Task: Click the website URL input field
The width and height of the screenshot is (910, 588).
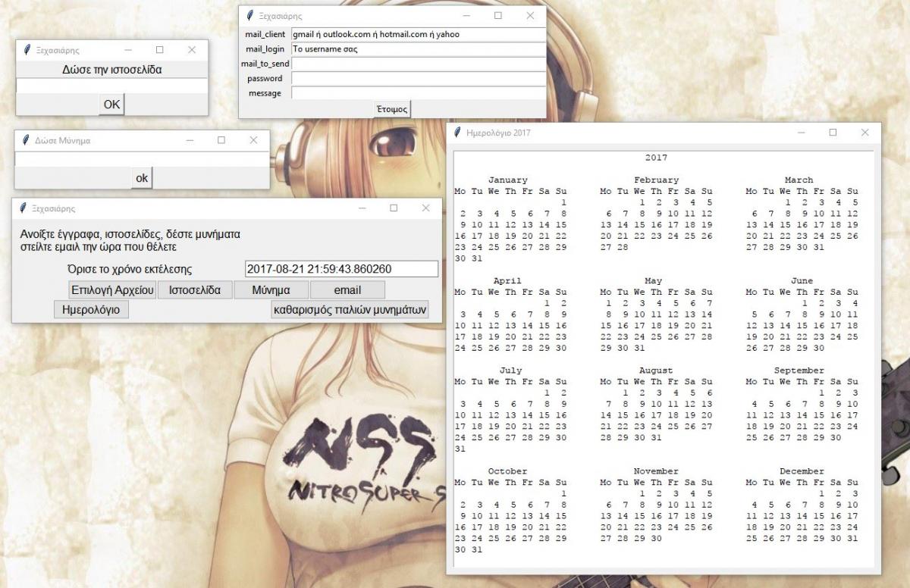Action: (x=111, y=86)
